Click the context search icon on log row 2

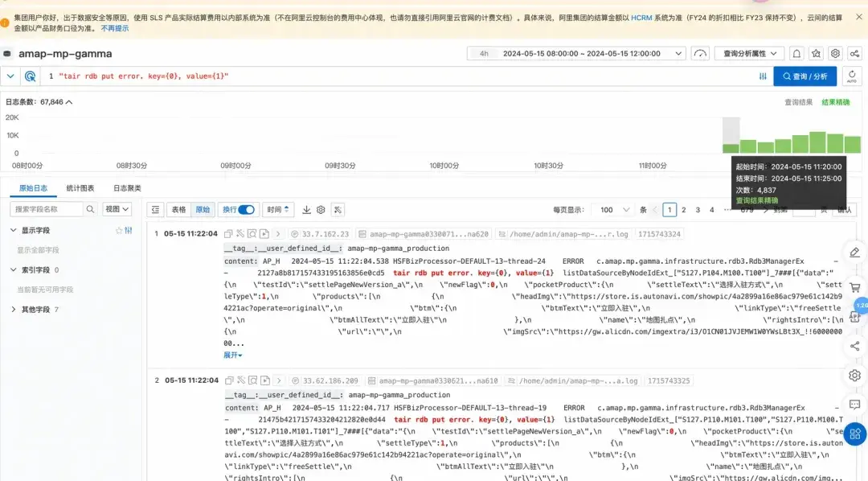(253, 380)
